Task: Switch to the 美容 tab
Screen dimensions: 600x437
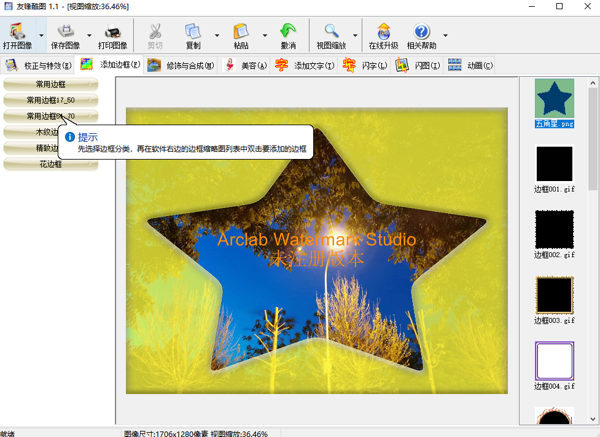Action: (246, 66)
